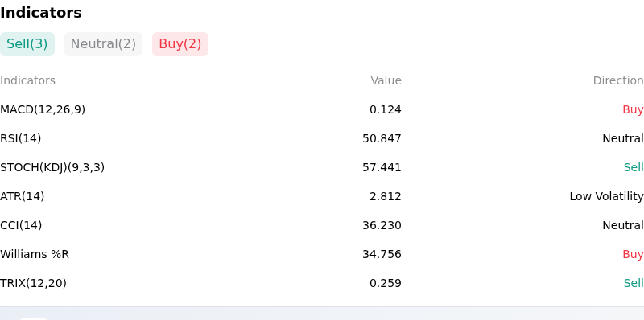
Task: Click the MACD Buy direction label
Action: pyautogui.click(x=633, y=109)
